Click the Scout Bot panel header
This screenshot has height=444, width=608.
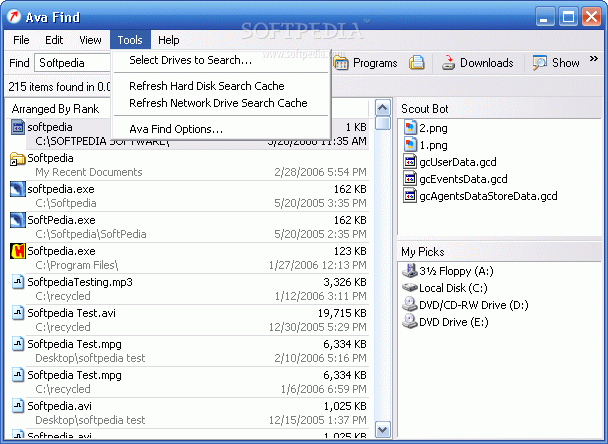(425, 109)
